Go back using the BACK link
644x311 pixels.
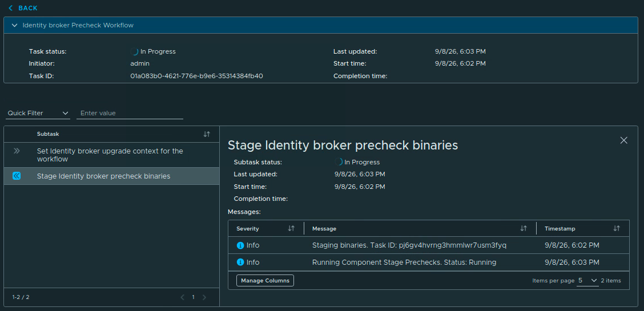tap(23, 8)
